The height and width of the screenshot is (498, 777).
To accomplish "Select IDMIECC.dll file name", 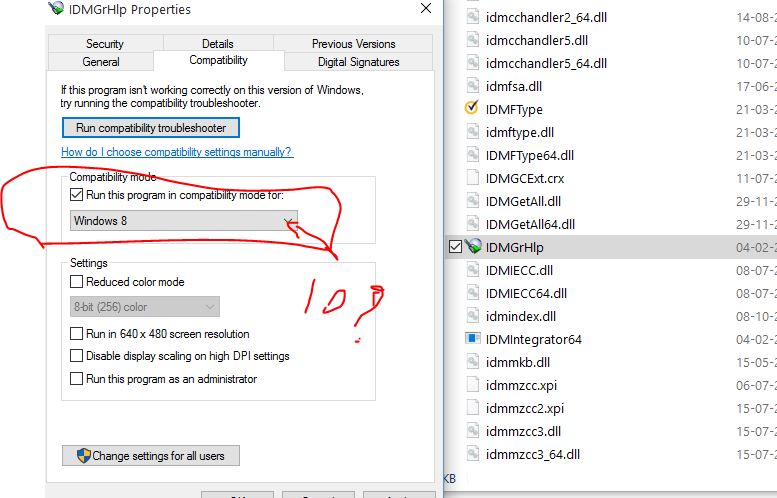I will coord(519,271).
